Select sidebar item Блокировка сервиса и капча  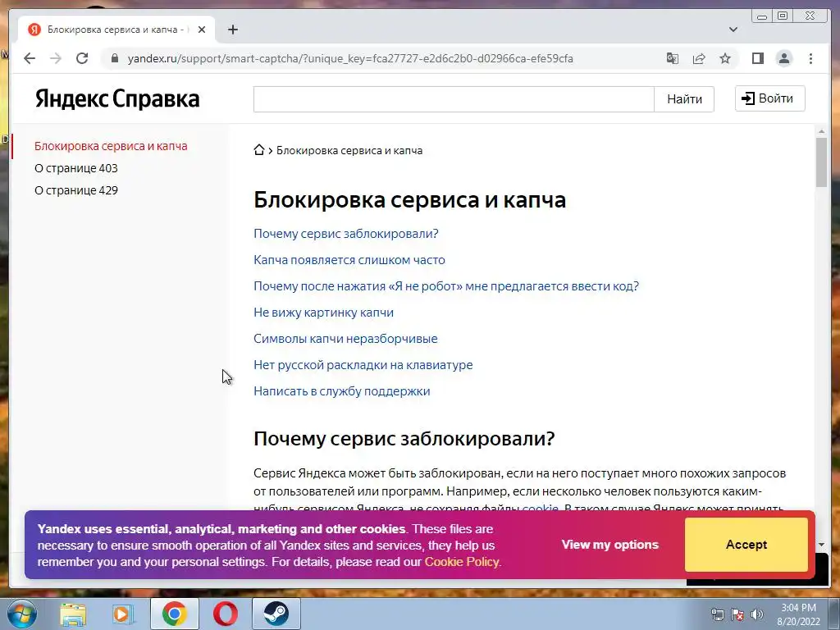click(x=111, y=146)
